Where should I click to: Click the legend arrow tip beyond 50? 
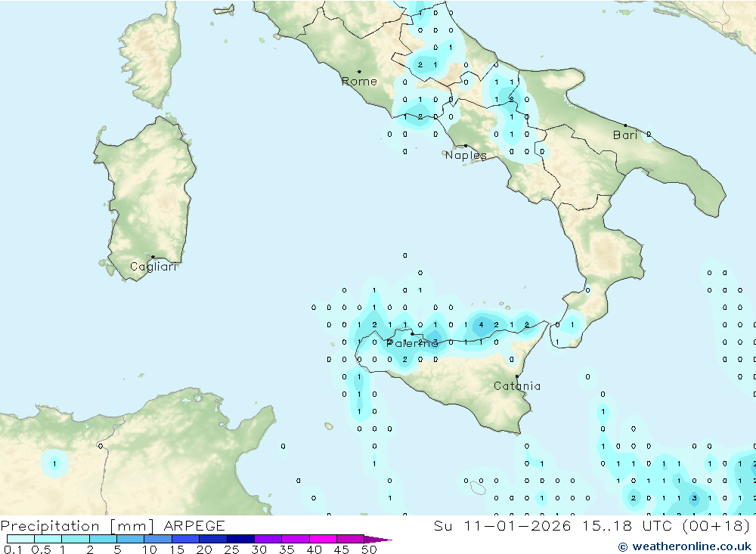(379, 540)
